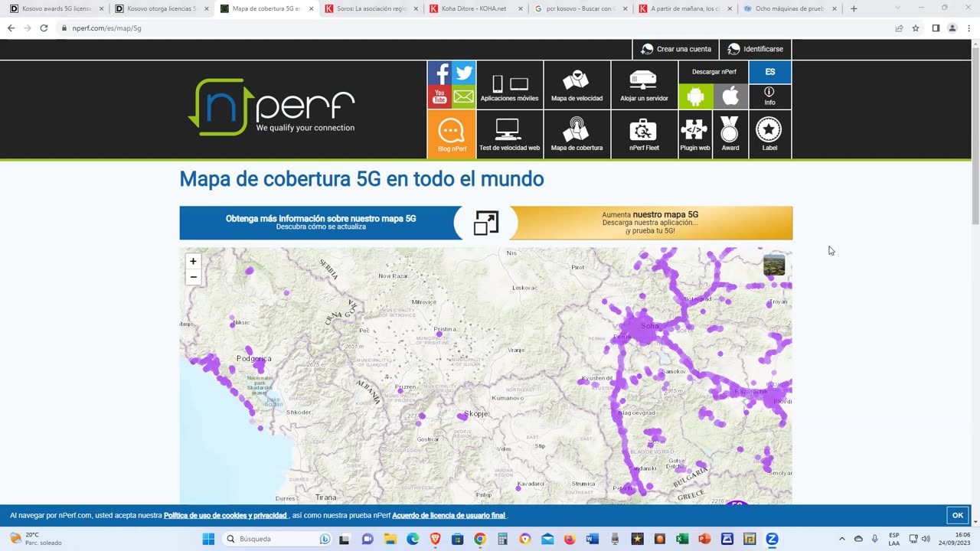Open the orange Blog nPerf tile
Viewport: 980px width, 551px height.
click(x=452, y=135)
